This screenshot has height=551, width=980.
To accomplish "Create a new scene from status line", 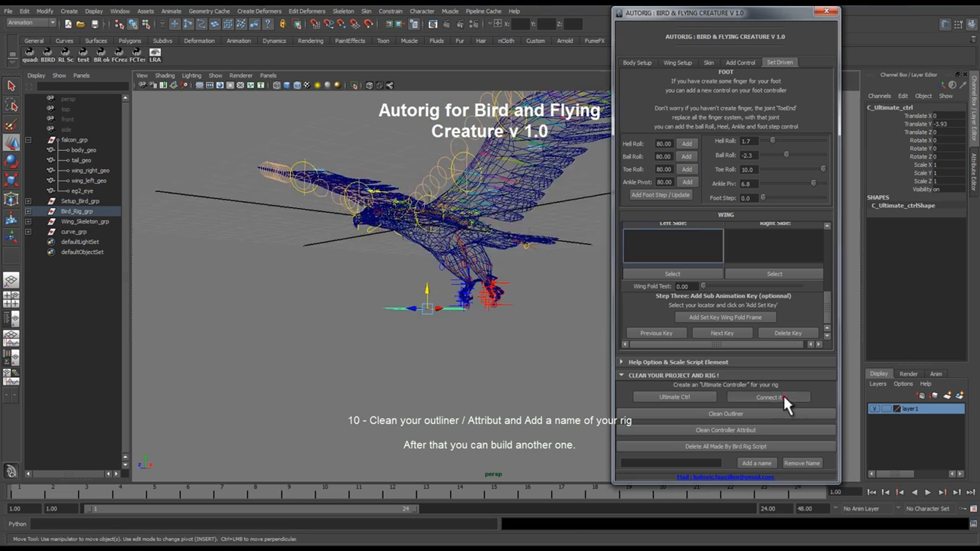I will (x=68, y=24).
